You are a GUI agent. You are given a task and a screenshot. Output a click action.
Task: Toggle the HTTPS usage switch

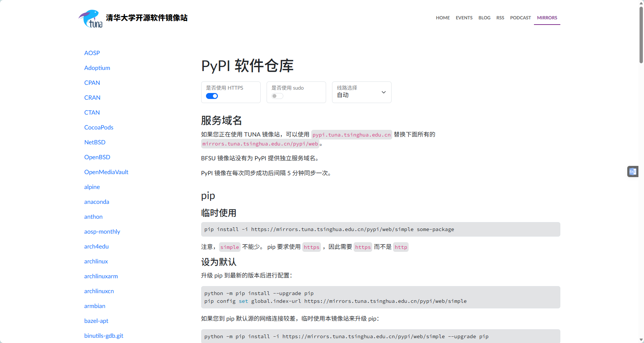(x=212, y=96)
